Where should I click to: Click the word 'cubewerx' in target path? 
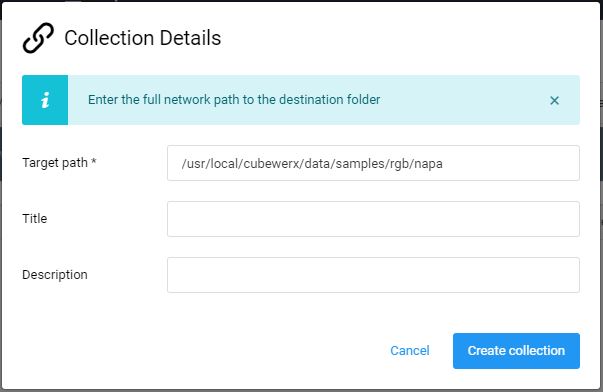click(272, 163)
